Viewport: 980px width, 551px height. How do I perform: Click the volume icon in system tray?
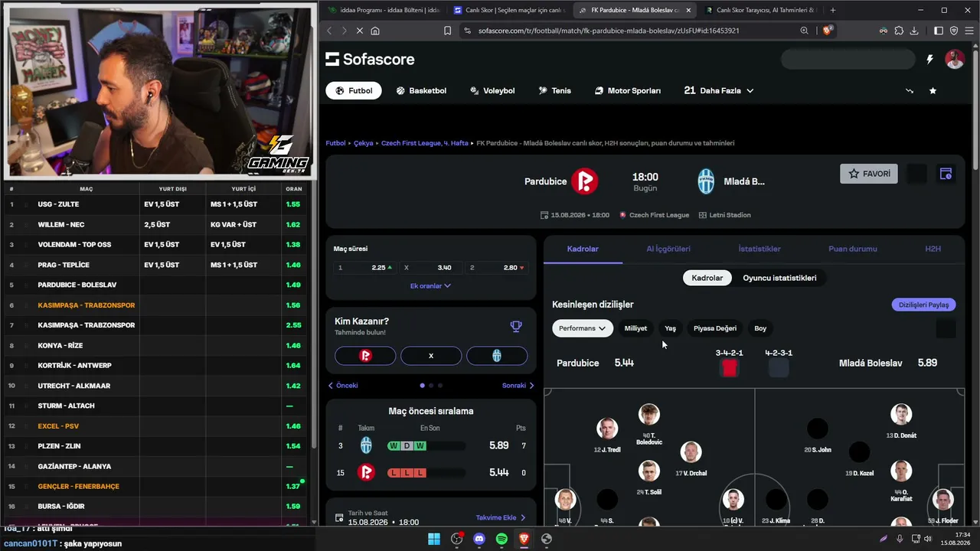pyautogui.click(x=928, y=539)
